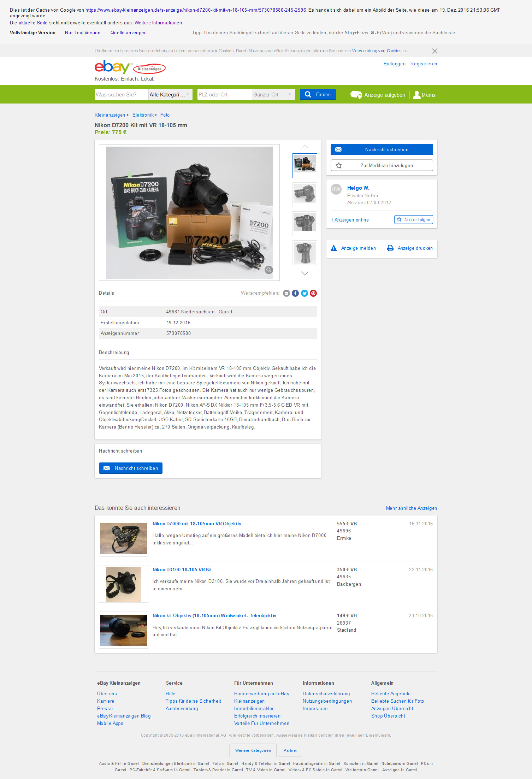This screenshot has width=532, height=779.
Task: Share listing on Pinterest icon
Action: pyautogui.click(x=313, y=293)
